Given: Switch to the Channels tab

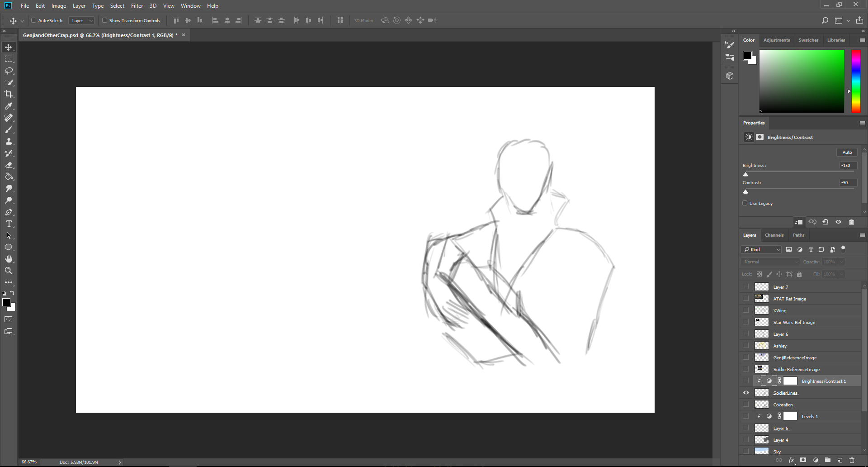Looking at the screenshot, I should point(774,235).
